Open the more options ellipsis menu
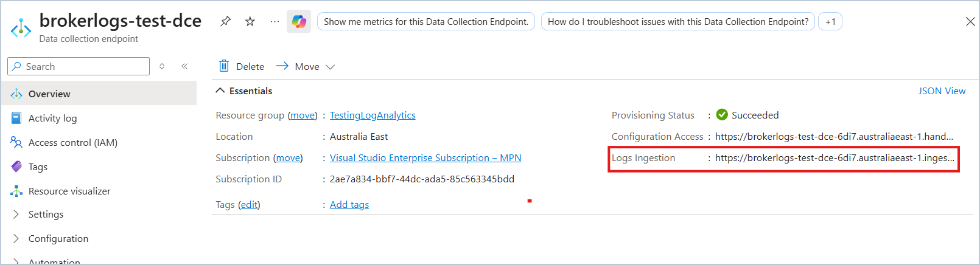The image size is (980, 265). point(275,21)
